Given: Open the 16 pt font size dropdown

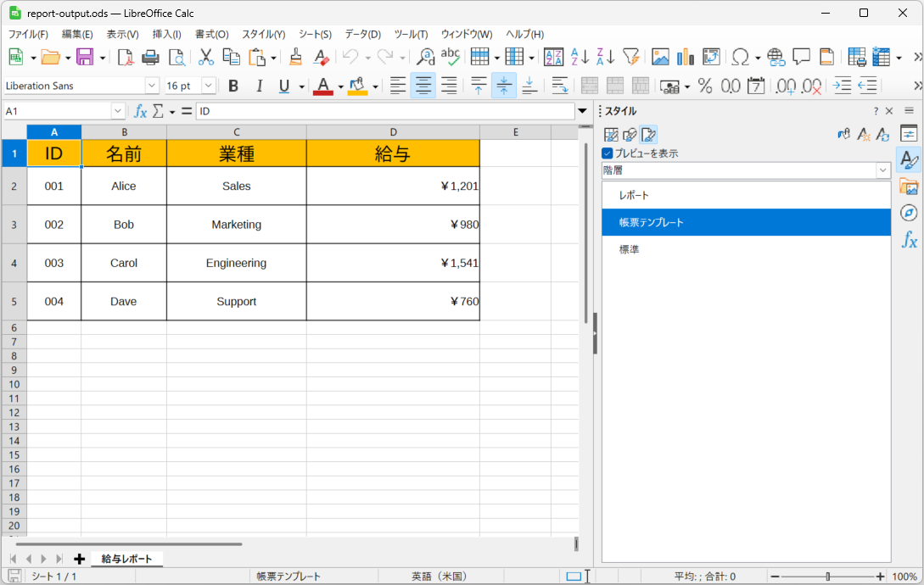Looking at the screenshot, I should pos(208,86).
